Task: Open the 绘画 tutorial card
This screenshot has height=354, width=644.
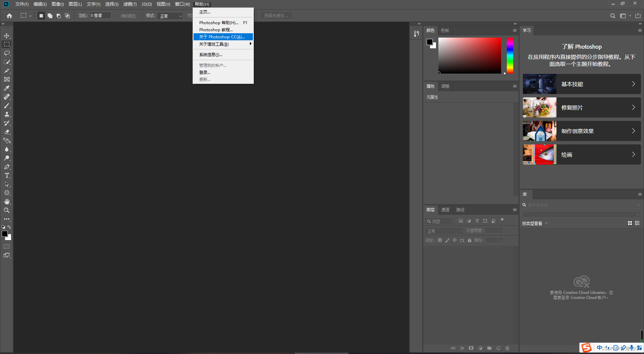Action: [582, 154]
